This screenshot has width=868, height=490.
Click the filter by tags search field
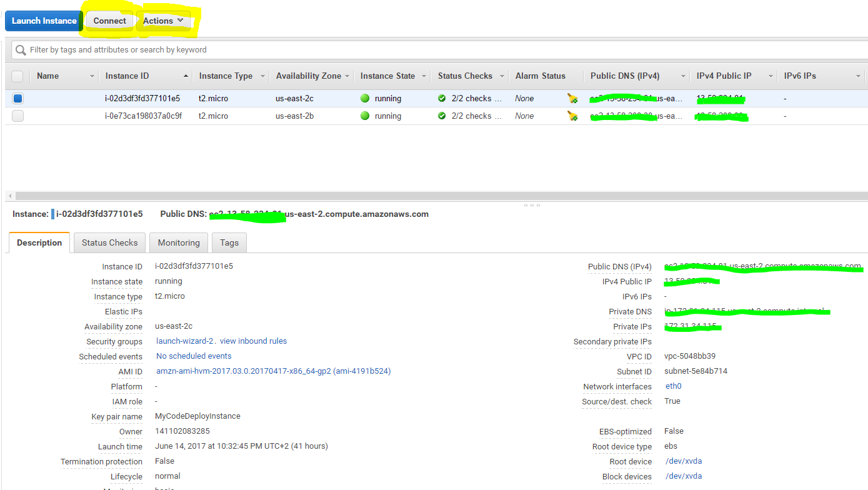point(439,50)
